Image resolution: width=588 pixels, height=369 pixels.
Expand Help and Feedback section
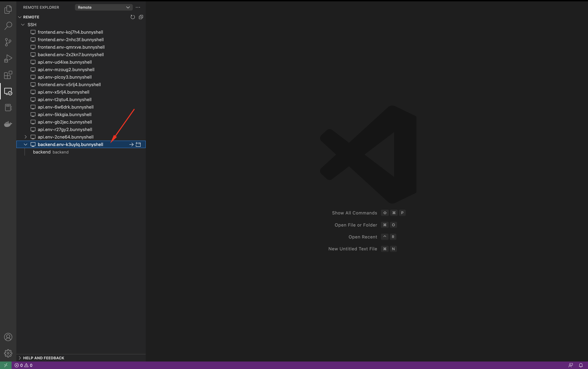(x=43, y=358)
